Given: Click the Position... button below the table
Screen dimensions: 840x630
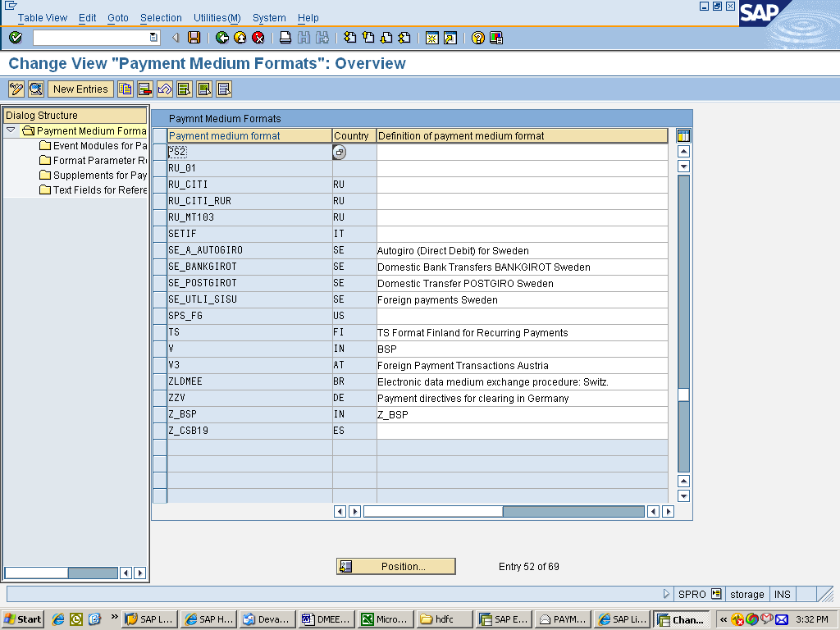Looking at the screenshot, I should (x=395, y=566).
